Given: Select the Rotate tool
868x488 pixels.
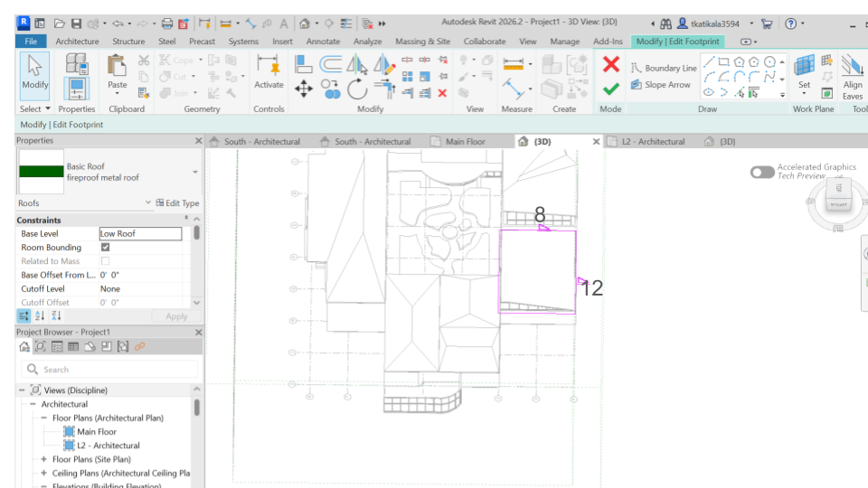Looking at the screenshot, I should 357,89.
